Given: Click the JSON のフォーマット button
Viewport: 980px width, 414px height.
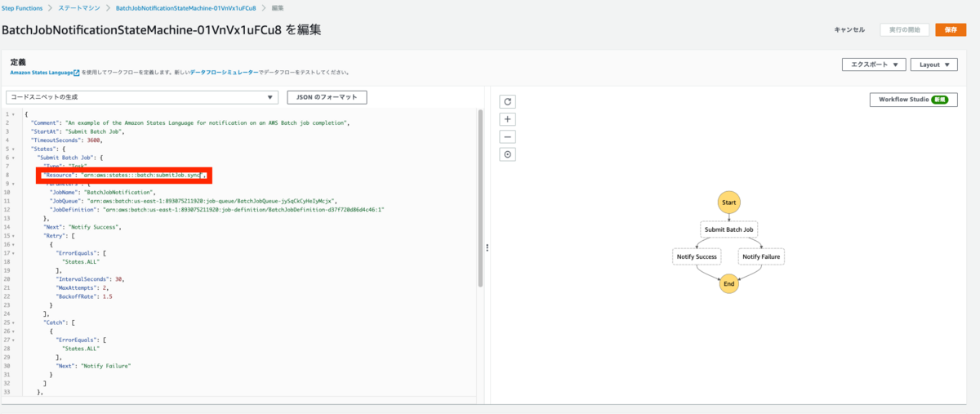Looking at the screenshot, I should (327, 97).
